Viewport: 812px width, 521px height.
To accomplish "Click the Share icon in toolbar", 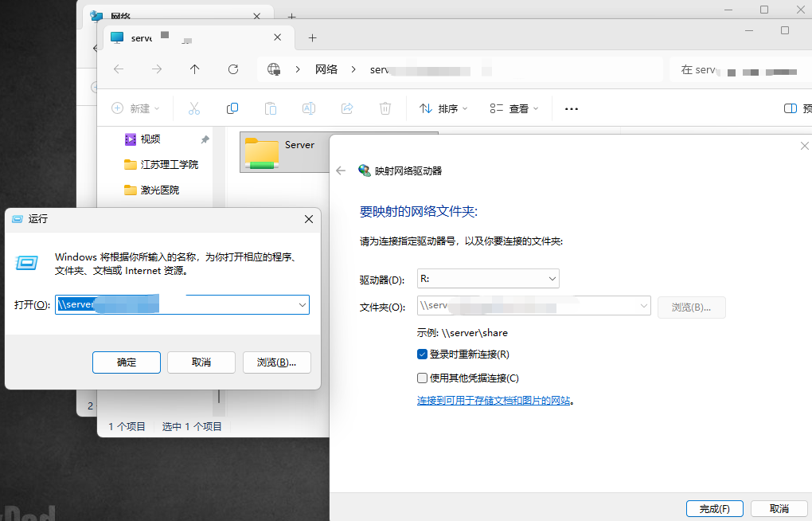I will (347, 108).
